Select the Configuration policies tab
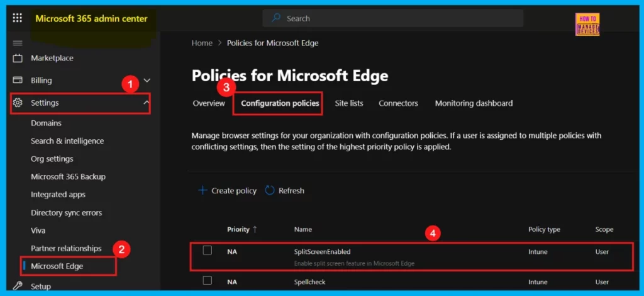This screenshot has height=296, width=644. click(280, 103)
